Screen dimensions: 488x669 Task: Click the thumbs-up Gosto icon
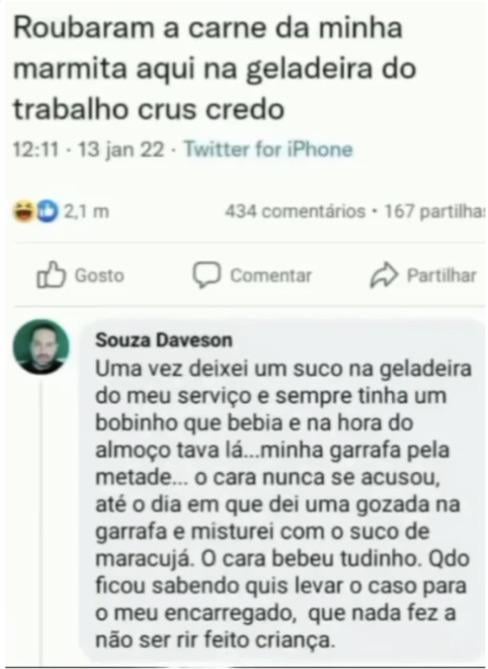pyautogui.click(x=51, y=274)
